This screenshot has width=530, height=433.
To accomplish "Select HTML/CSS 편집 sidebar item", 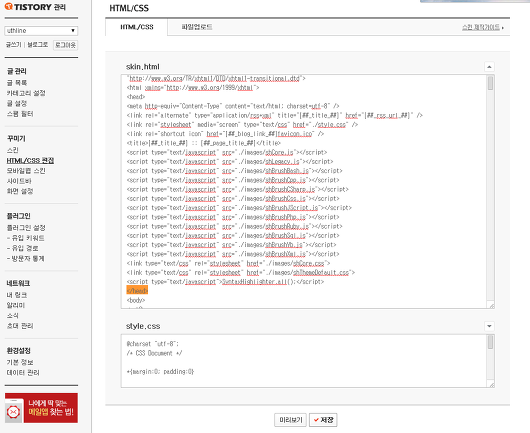I will [30, 161].
